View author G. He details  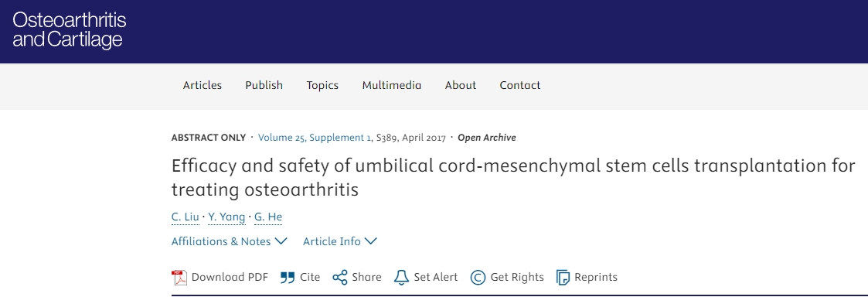click(268, 217)
